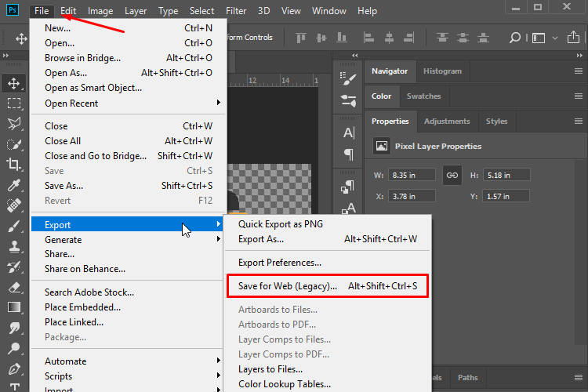The height and width of the screenshot is (392, 588).
Task: Expand the Generate submenu
Action: 129,239
